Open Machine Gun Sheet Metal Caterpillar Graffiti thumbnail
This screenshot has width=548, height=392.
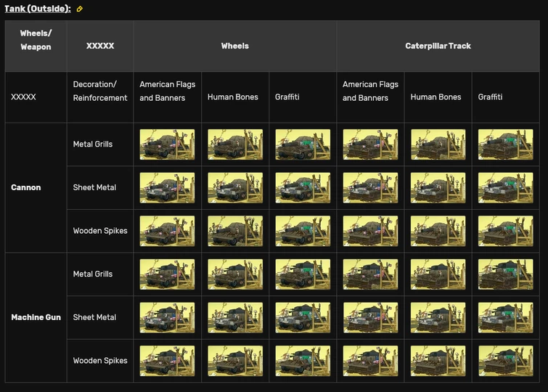pyautogui.click(x=506, y=318)
